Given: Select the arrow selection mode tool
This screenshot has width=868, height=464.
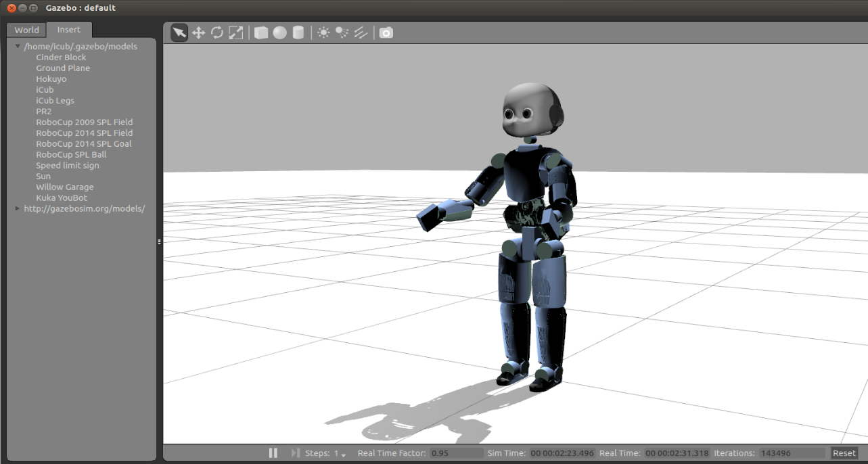Looking at the screenshot, I should point(179,32).
